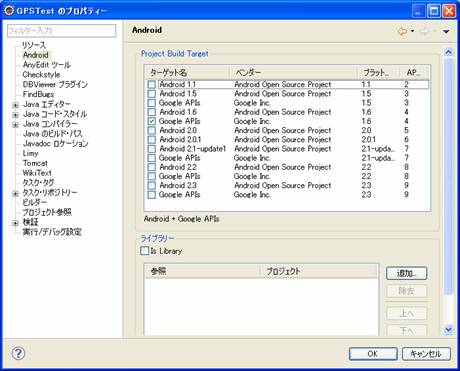The image size is (460, 371).
Task: Open the view menu triangle in header
Action: (446, 32)
